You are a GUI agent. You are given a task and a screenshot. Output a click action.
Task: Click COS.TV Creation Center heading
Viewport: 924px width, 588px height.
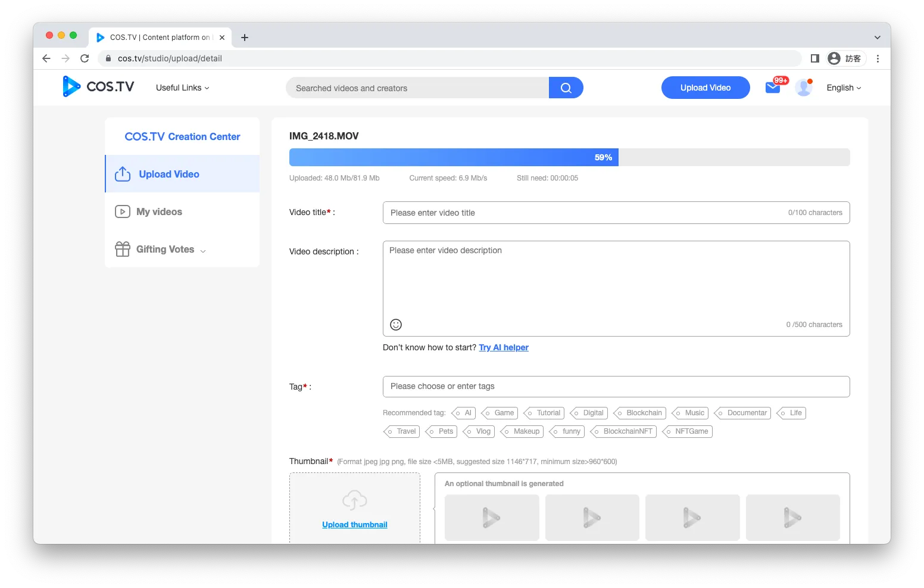coord(182,136)
